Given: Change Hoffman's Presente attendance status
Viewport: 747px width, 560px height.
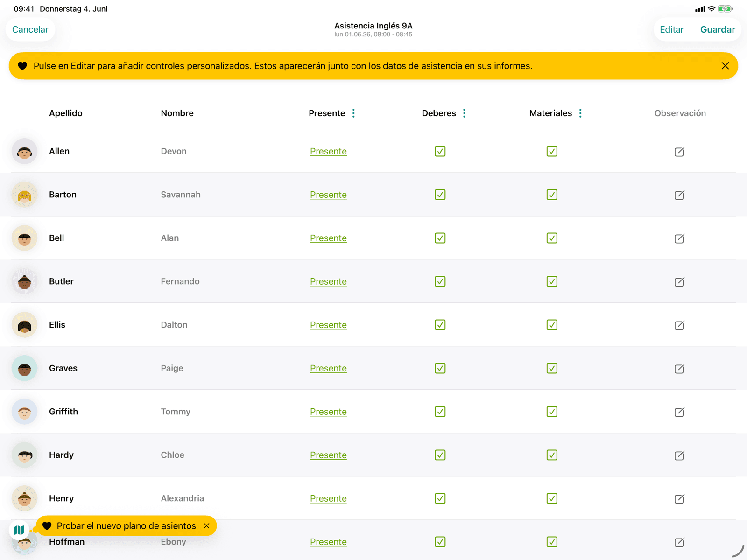Looking at the screenshot, I should point(328,542).
